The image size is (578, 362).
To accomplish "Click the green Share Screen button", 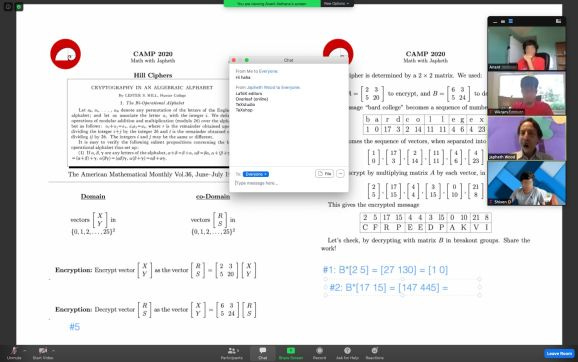I will (x=291, y=353).
